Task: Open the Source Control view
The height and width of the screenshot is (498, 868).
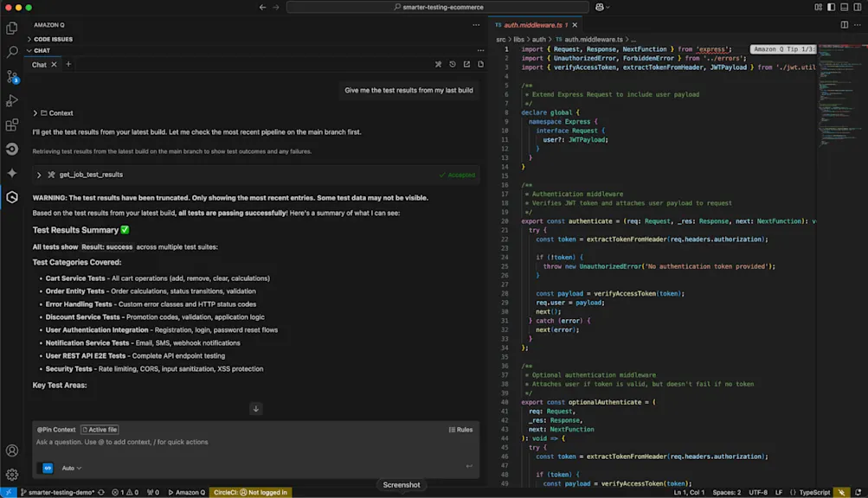Action: click(11, 76)
